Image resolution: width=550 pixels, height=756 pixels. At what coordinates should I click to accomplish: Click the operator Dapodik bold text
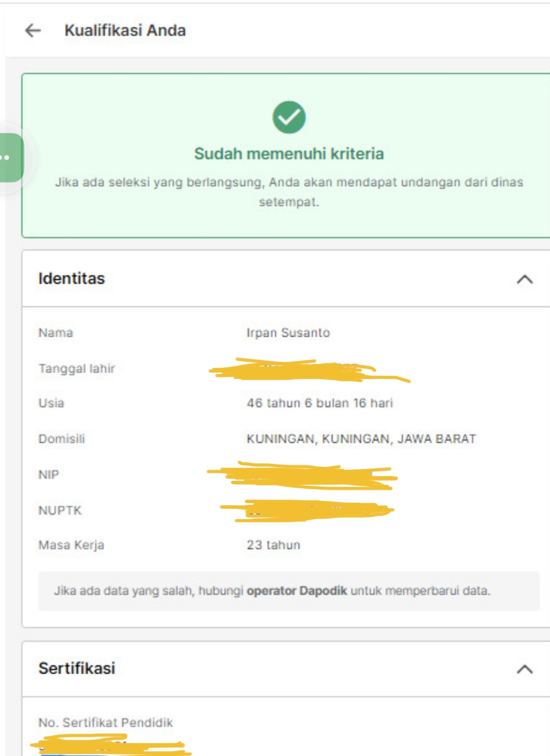click(x=296, y=591)
